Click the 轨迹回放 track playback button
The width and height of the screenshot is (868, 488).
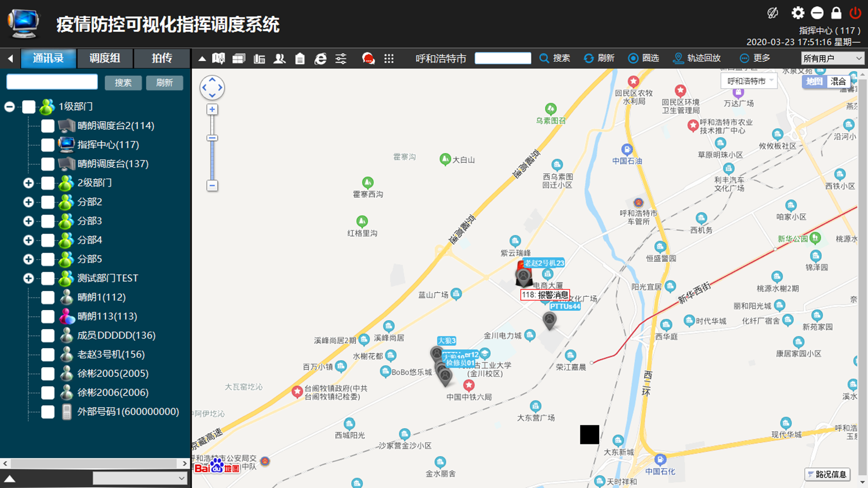[x=697, y=58]
